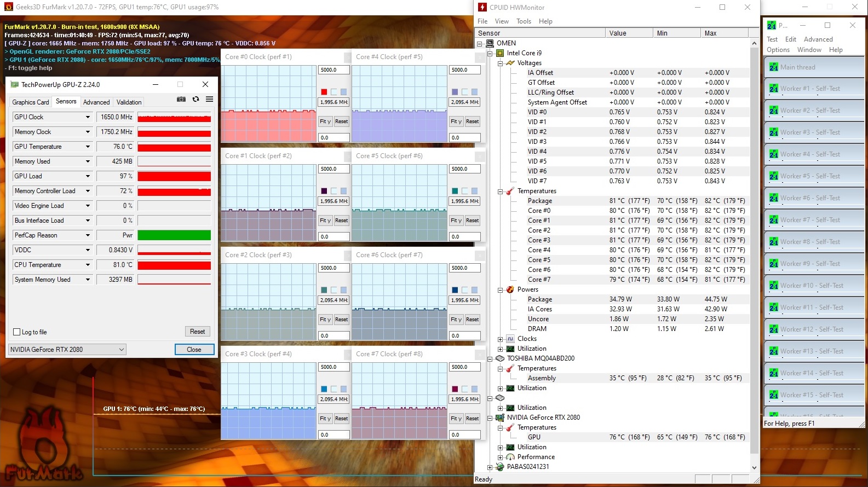Open the HWMonitor Tools menu
The image size is (868, 487).
click(x=524, y=21)
